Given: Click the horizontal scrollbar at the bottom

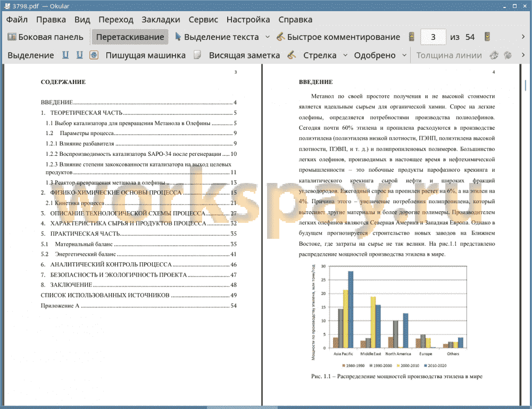Looking at the screenshot, I should point(242,407).
